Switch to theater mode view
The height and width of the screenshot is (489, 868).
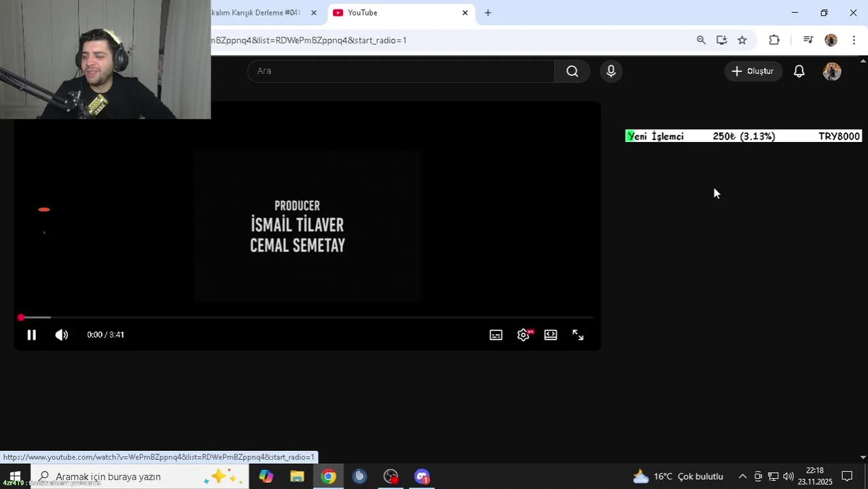[x=551, y=335]
